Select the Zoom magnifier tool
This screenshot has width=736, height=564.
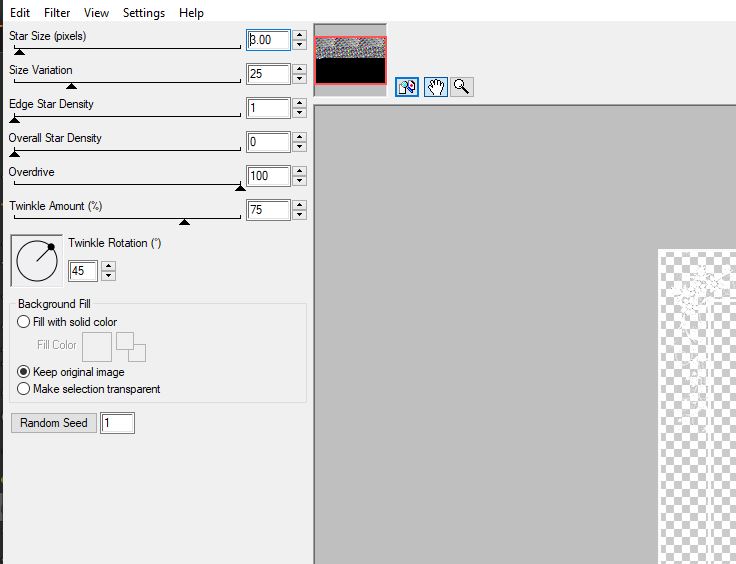(x=461, y=87)
